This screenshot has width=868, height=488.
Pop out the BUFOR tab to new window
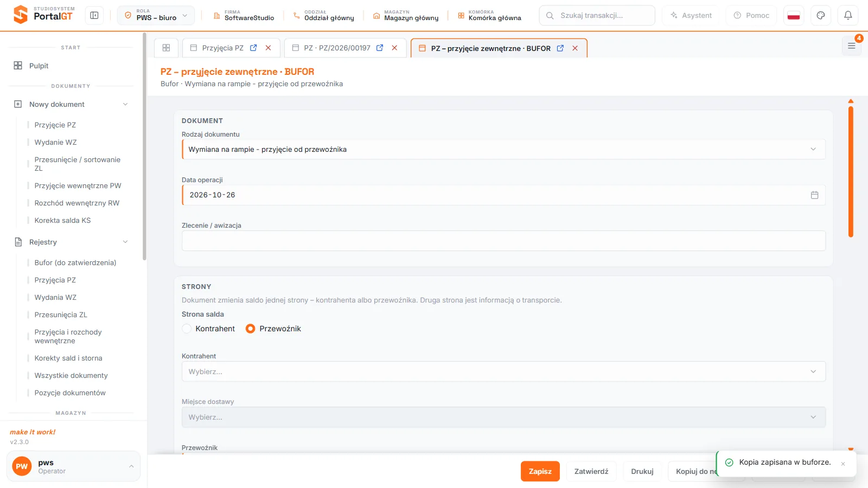point(560,48)
